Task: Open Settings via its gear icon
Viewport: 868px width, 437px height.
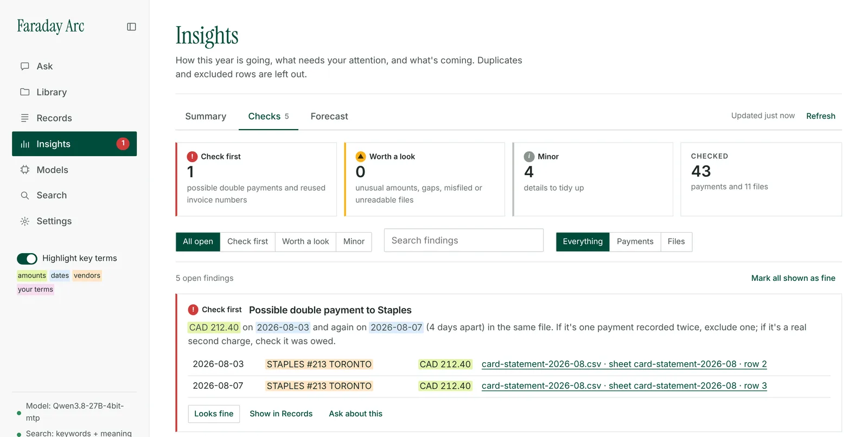Action: [25, 221]
